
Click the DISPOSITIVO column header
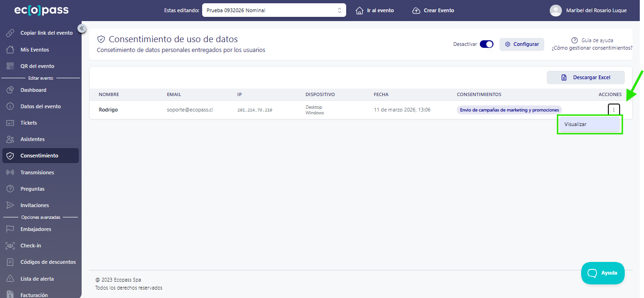pos(320,94)
